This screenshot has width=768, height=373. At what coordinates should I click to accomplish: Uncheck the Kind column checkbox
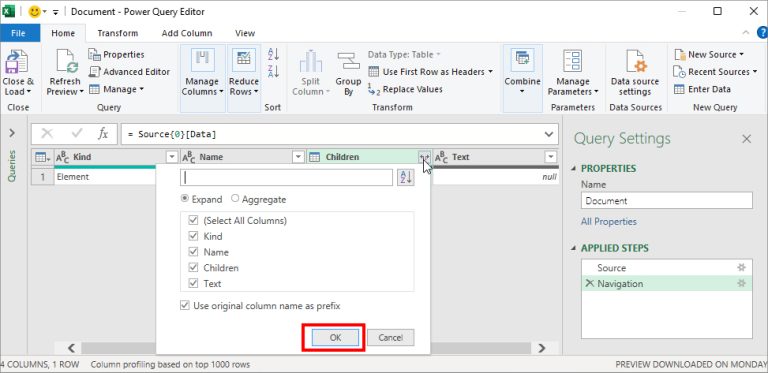(x=193, y=236)
